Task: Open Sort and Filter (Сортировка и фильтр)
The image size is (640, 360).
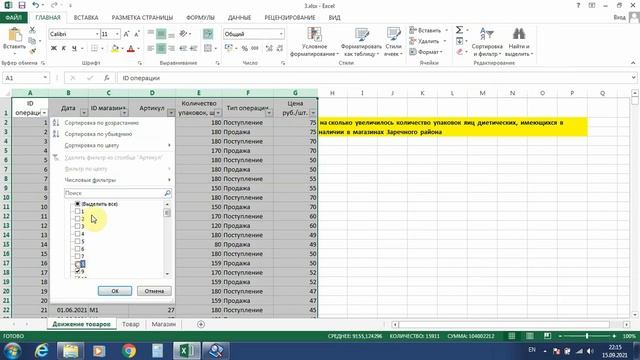Action: coord(487,42)
